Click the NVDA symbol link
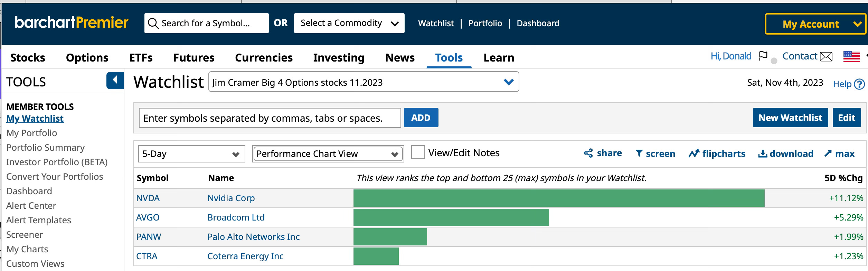Image resolution: width=868 pixels, height=271 pixels. coord(148,198)
